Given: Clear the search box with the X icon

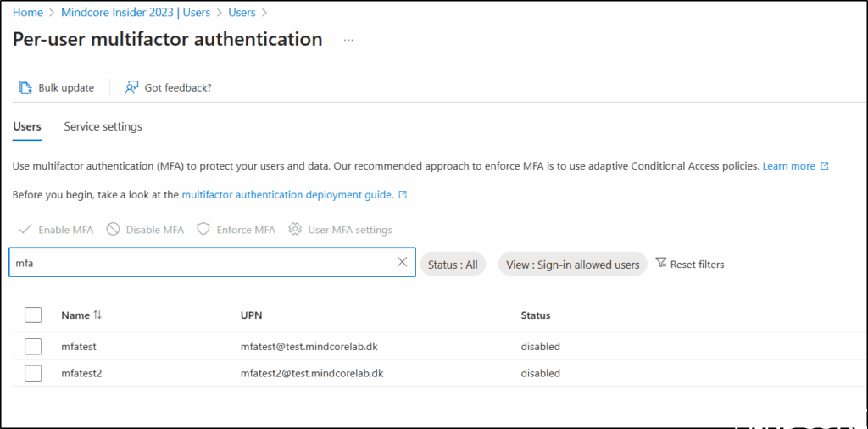Looking at the screenshot, I should 402,263.
